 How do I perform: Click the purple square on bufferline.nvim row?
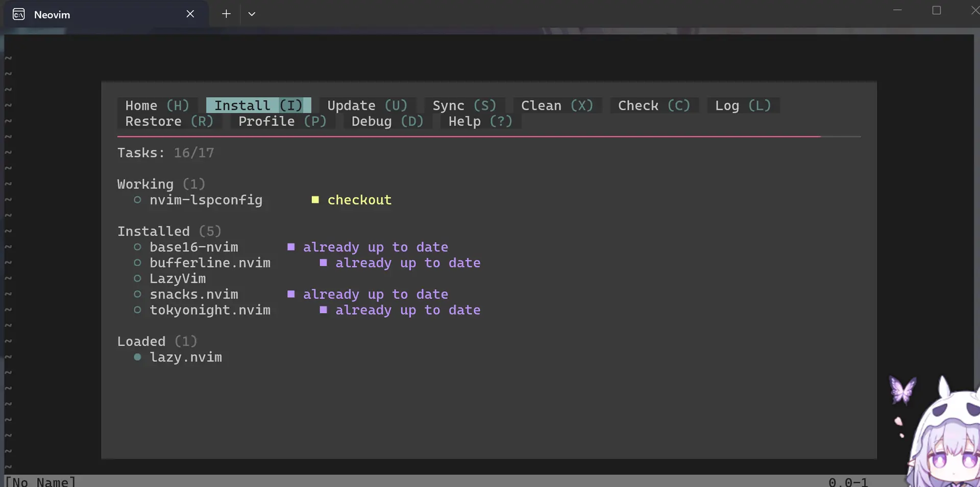pos(323,263)
